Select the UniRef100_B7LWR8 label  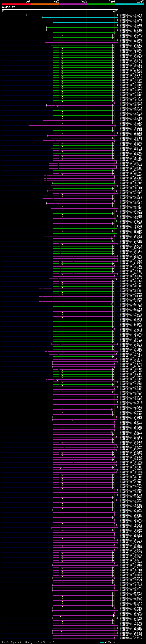(131, 357)
